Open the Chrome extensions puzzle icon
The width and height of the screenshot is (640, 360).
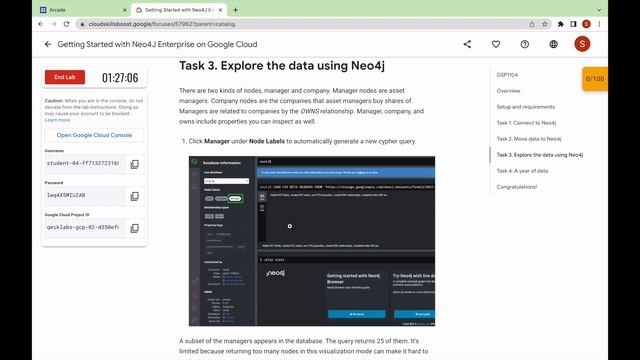[561, 24]
